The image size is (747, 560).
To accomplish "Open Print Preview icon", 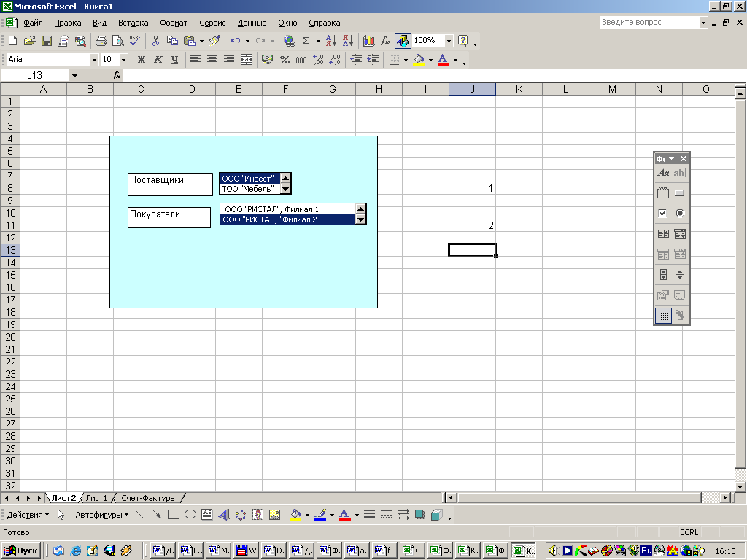I will tap(117, 41).
